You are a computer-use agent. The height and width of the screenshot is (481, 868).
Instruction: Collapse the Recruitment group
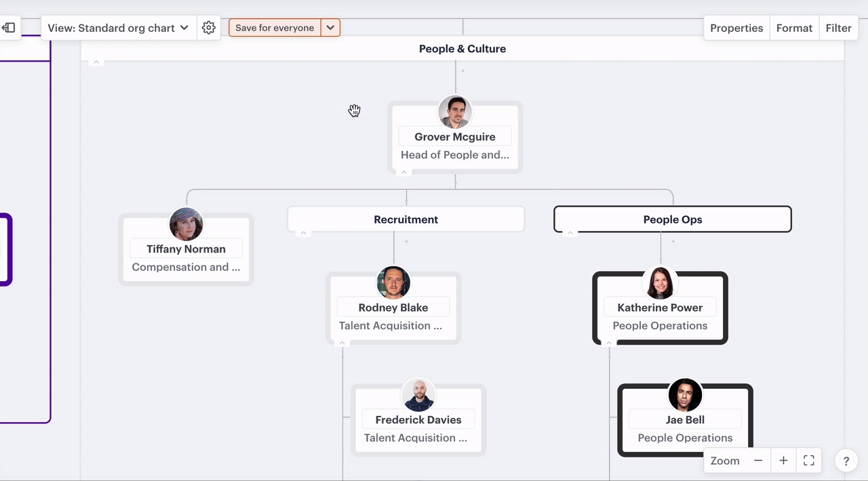click(304, 233)
